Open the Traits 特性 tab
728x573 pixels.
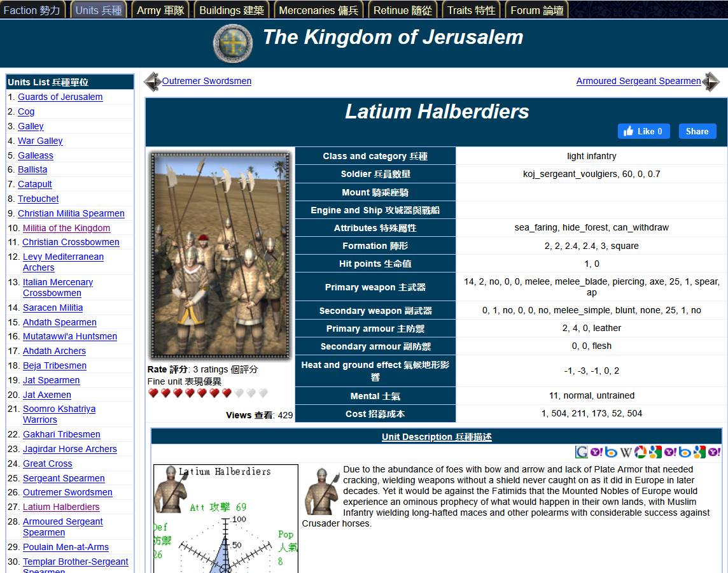coord(472,10)
